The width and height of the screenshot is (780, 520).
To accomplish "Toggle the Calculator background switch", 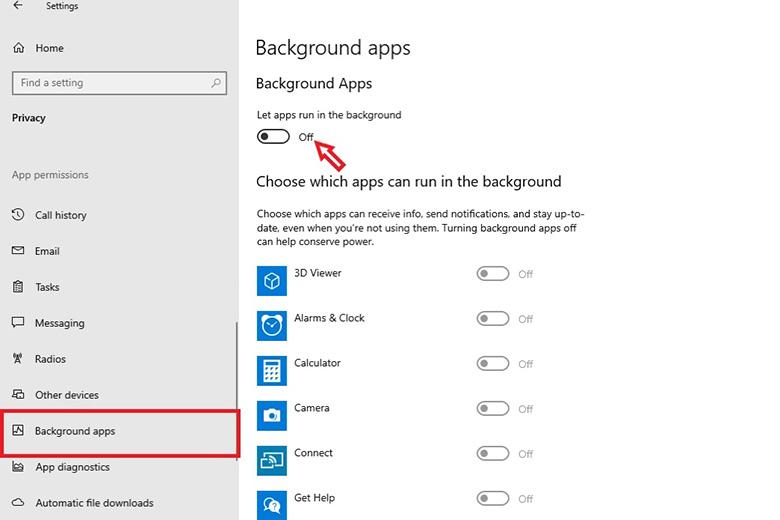I will click(492, 364).
